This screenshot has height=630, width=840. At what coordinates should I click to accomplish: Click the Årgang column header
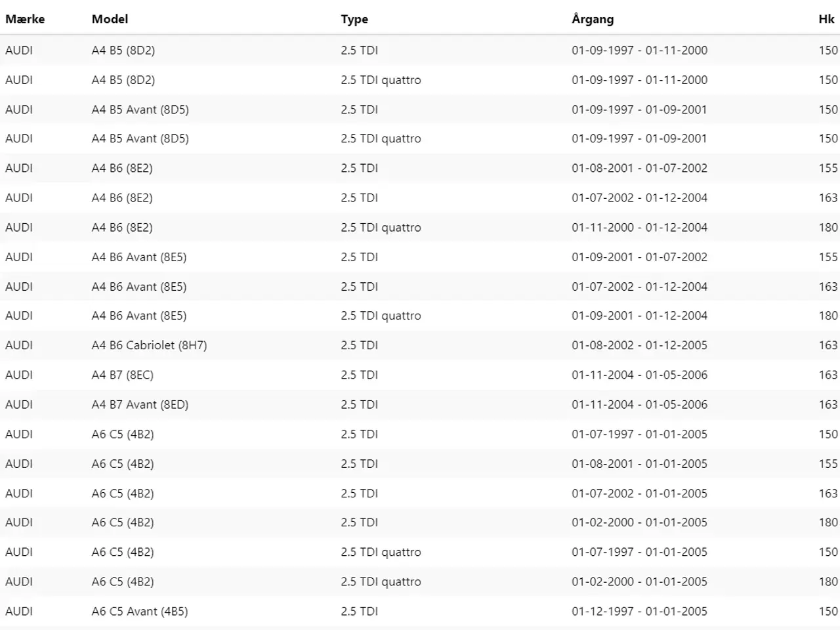593,19
